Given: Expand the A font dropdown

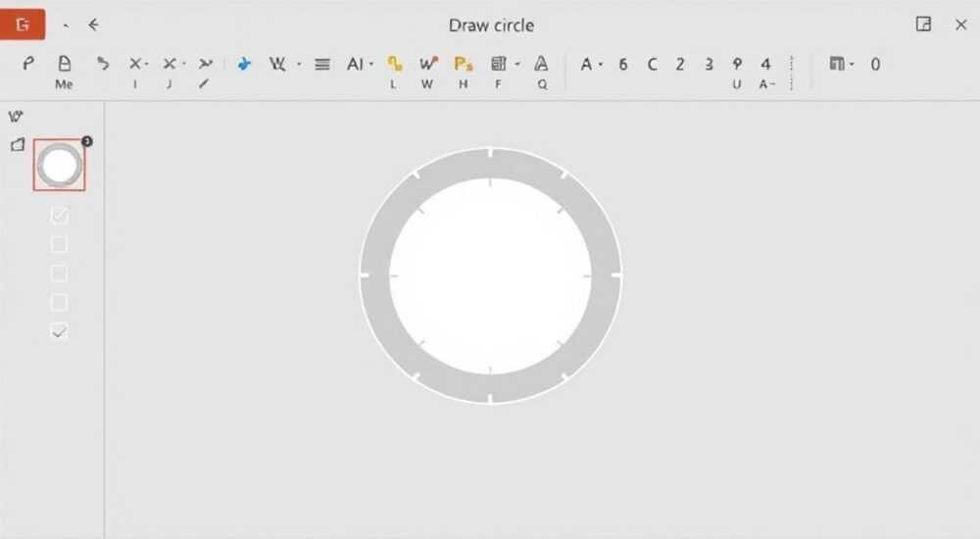Looking at the screenshot, I should 601,65.
